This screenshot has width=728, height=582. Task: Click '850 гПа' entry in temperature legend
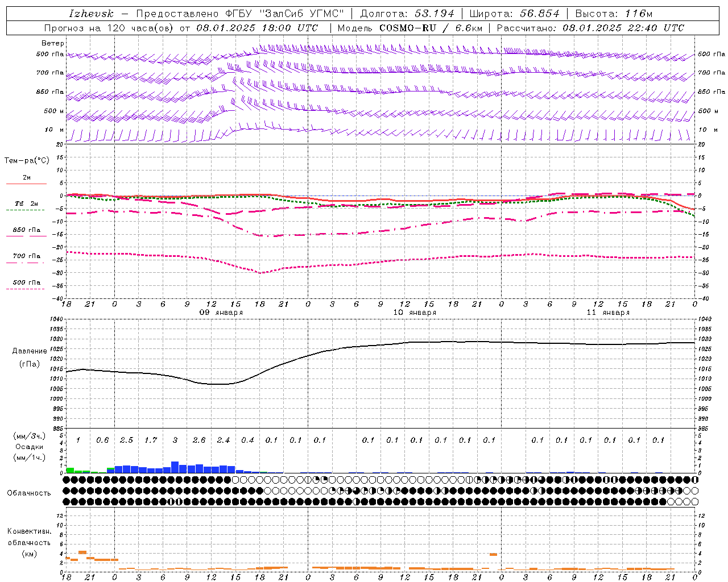[x=27, y=230]
